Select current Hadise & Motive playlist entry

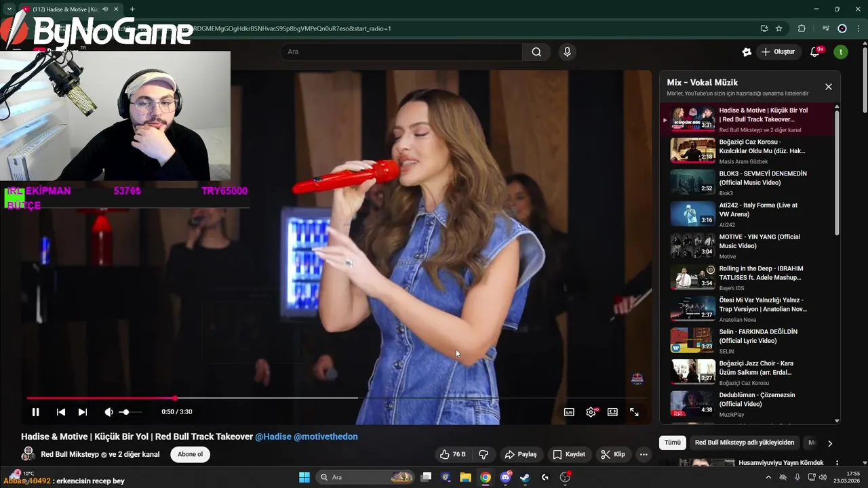click(747, 119)
